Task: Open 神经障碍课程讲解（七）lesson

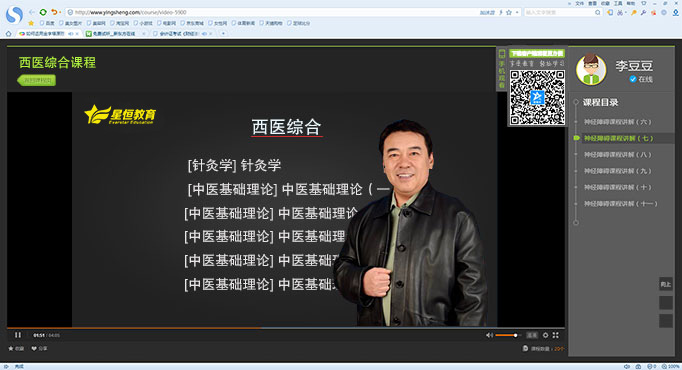Action: [618, 138]
